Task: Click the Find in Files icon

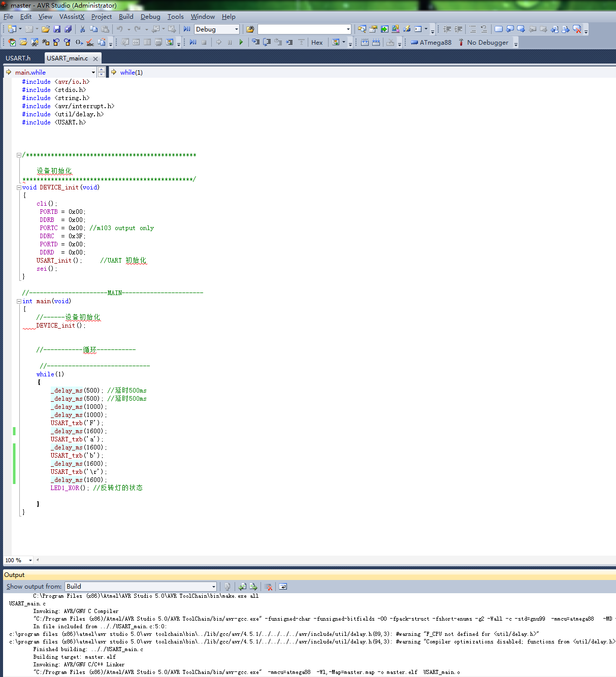Action: 250,29
